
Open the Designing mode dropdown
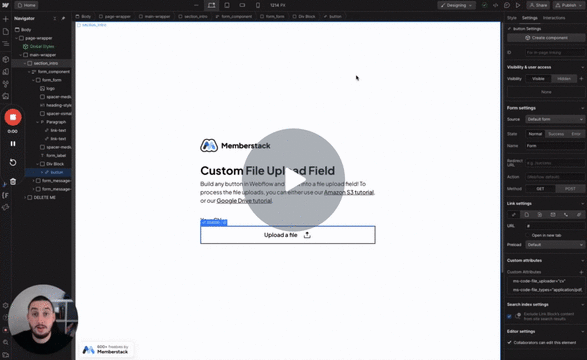456,5
